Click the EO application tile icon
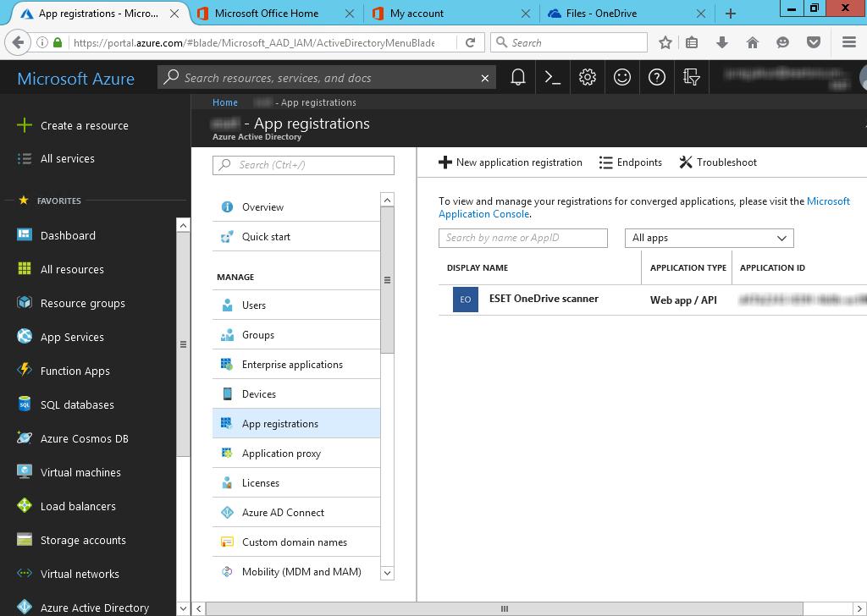Image resolution: width=867 pixels, height=616 pixels. click(465, 300)
